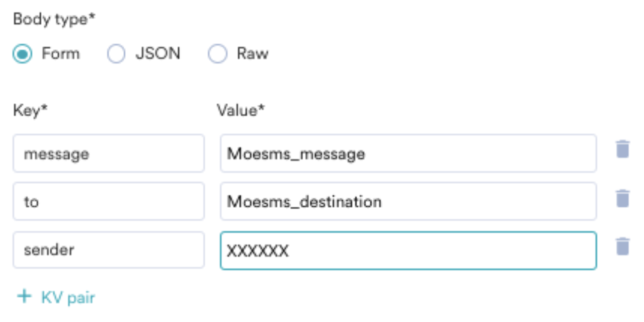Image resolution: width=644 pixels, height=322 pixels.
Task: Remove the 'to' key-value pair via trash icon
Action: [x=623, y=198]
